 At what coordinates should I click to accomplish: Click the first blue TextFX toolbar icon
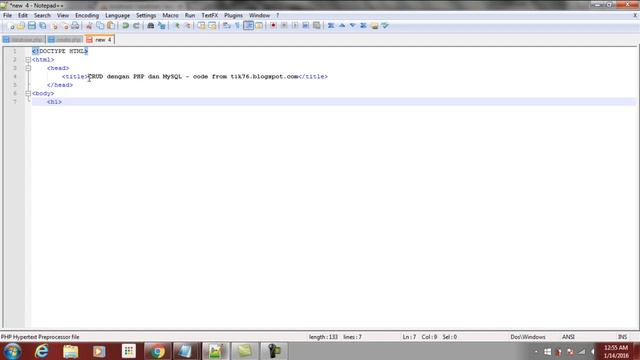(331, 26)
